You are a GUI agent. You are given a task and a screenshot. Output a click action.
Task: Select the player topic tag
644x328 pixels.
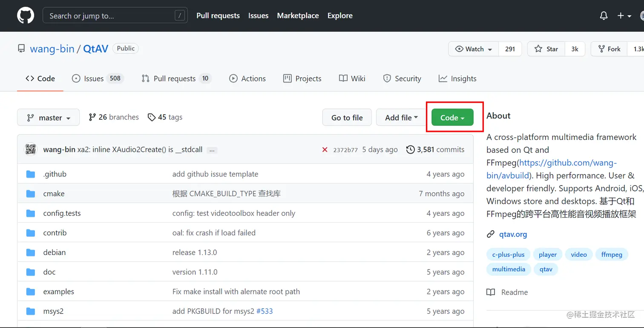point(548,255)
